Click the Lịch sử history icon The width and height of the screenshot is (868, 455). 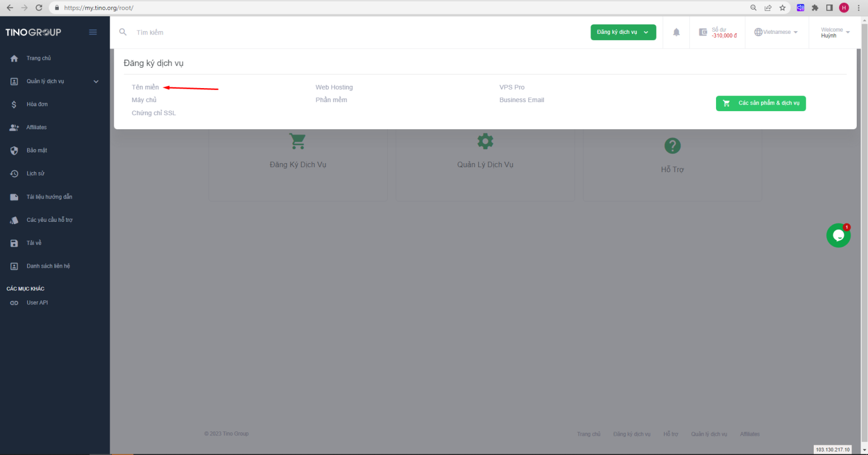[x=14, y=174]
